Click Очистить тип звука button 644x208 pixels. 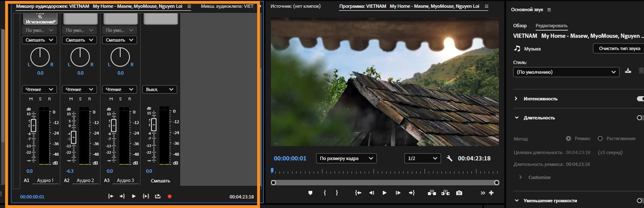[619, 49]
